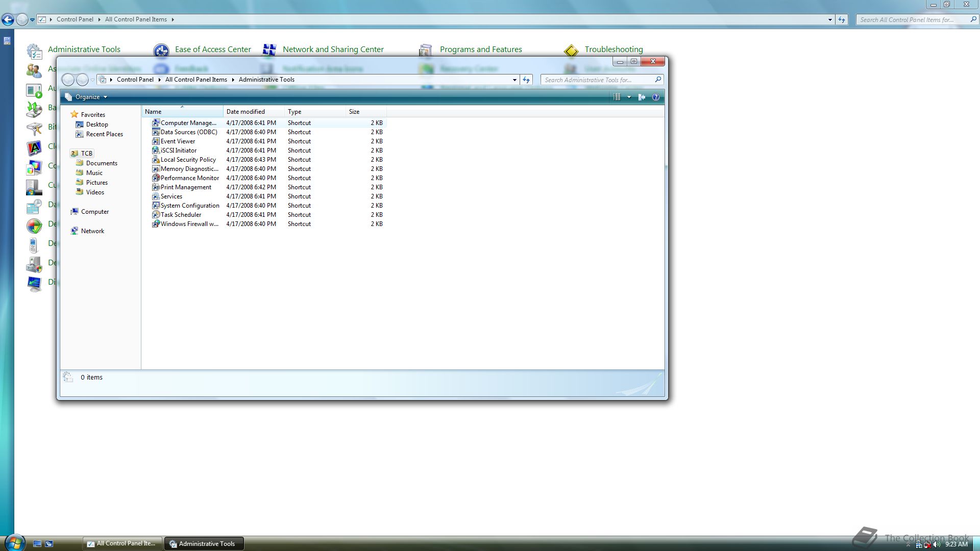Open the Computer Management shortcut icon
Screen dimensions: 980x551
(x=156, y=123)
